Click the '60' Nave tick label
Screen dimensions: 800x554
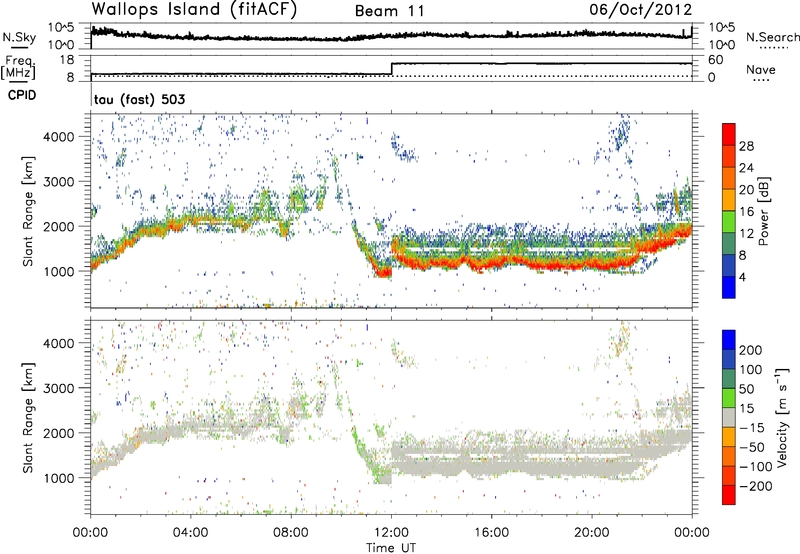coord(715,60)
